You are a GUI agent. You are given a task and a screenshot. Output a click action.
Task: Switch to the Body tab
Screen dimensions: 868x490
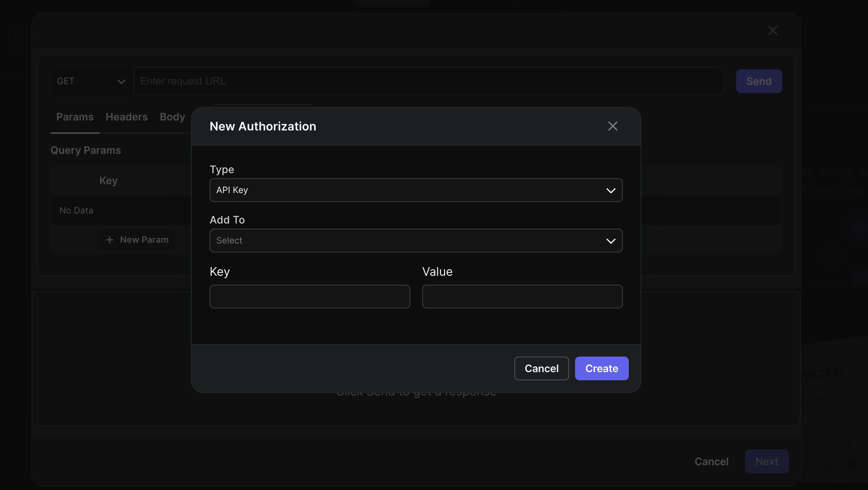pos(172,117)
